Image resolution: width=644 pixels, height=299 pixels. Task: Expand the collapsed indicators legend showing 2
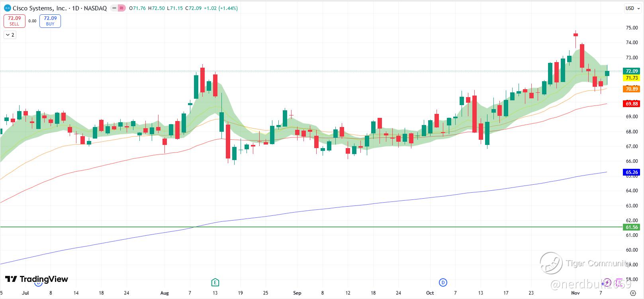(x=10, y=35)
